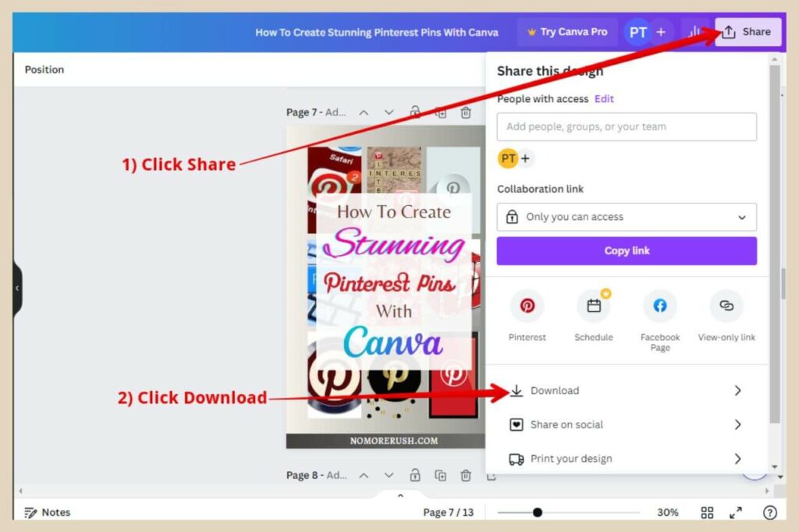
Task: Click the Copy link button
Action: point(627,250)
